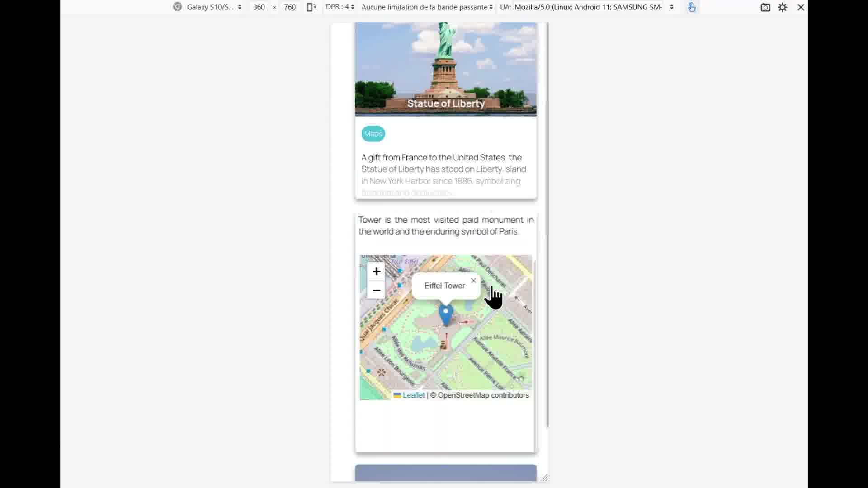The height and width of the screenshot is (488, 868).
Task: Zoom out on the Leaflet map
Action: click(x=376, y=290)
